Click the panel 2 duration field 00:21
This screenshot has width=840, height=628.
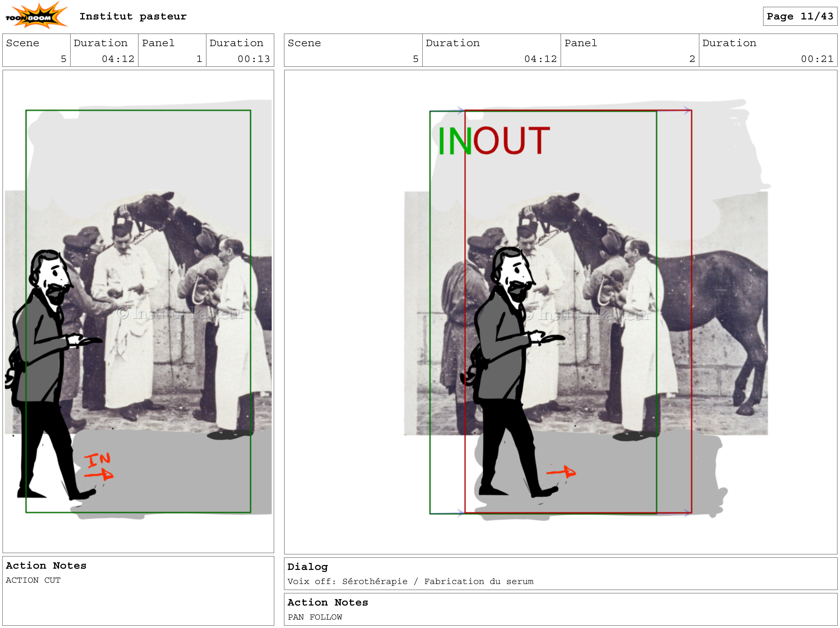pyautogui.click(x=817, y=59)
